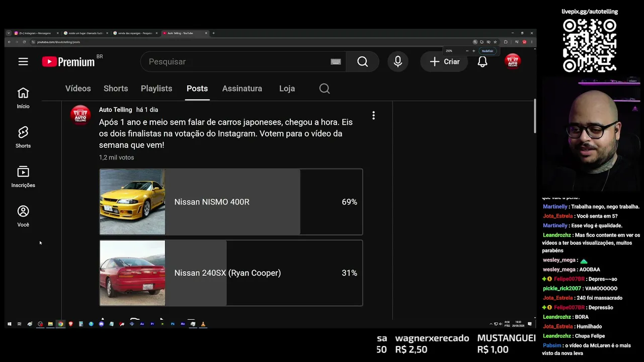Launch VLC from the taskbar
Image resolution: width=644 pixels, height=362 pixels.
(x=203, y=324)
